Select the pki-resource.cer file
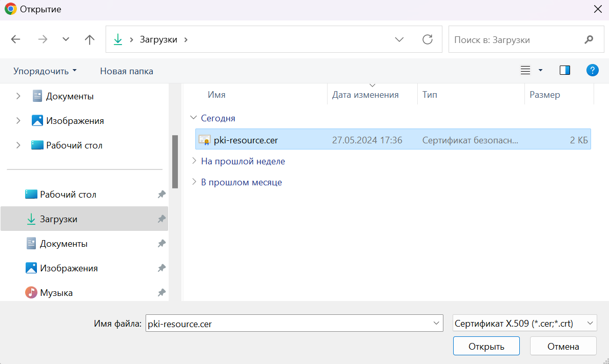 [x=246, y=140]
